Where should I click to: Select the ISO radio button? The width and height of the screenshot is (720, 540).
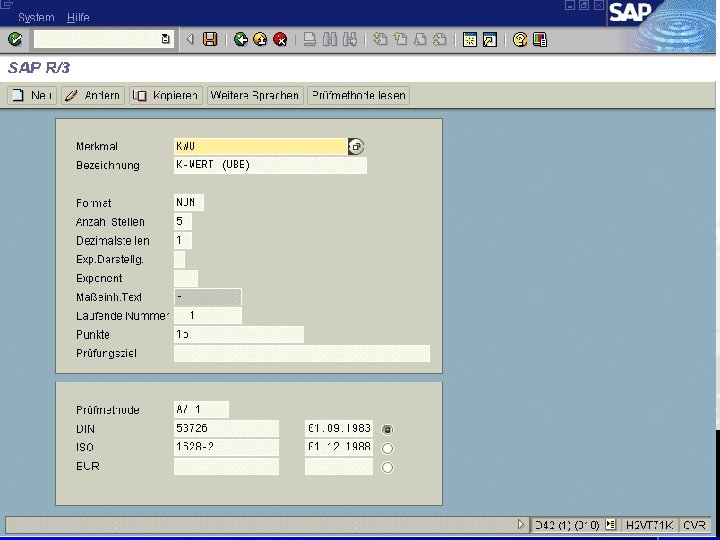(x=388, y=448)
